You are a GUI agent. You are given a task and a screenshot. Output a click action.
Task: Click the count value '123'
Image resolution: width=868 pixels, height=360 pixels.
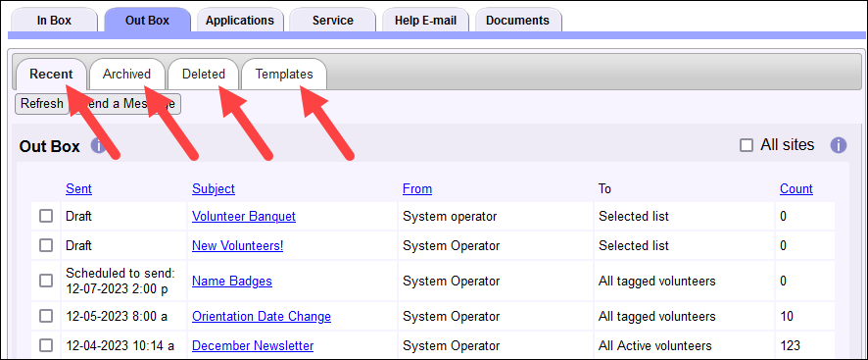pyautogui.click(x=790, y=345)
